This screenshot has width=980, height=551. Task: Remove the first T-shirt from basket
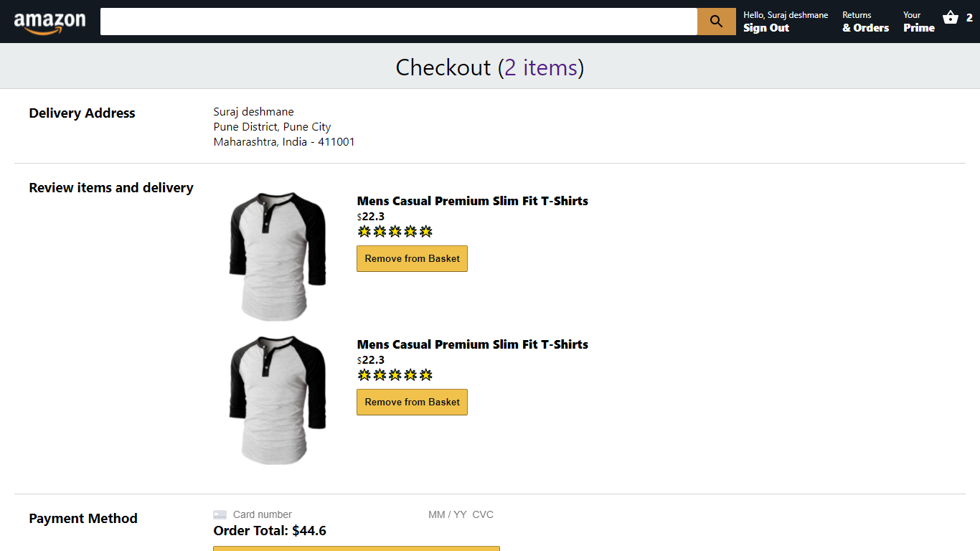412,258
